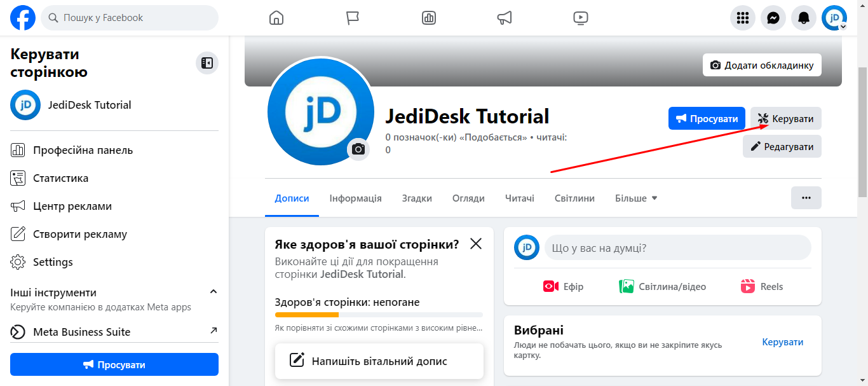Open the apps grid menu icon
868x386 pixels.
(x=743, y=18)
